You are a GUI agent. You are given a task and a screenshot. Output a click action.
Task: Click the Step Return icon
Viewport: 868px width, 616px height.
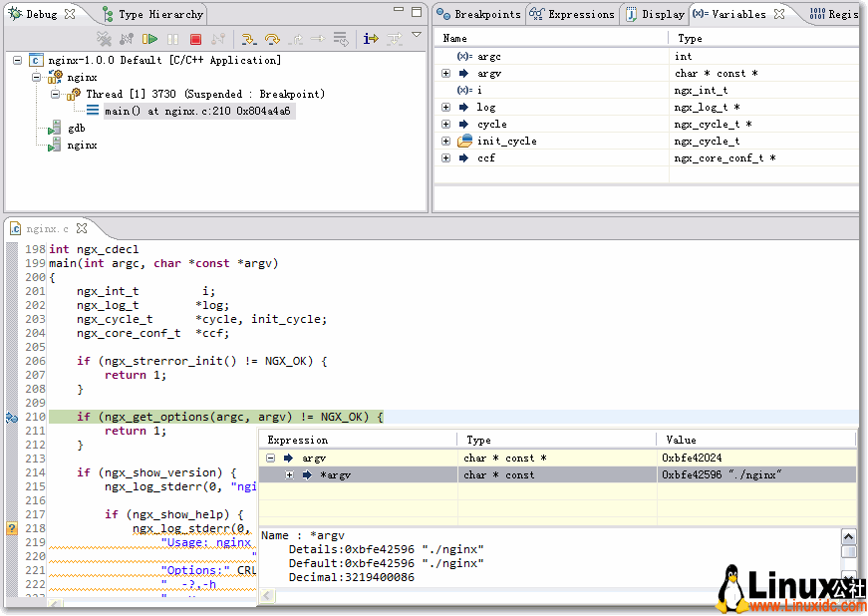[x=295, y=39]
